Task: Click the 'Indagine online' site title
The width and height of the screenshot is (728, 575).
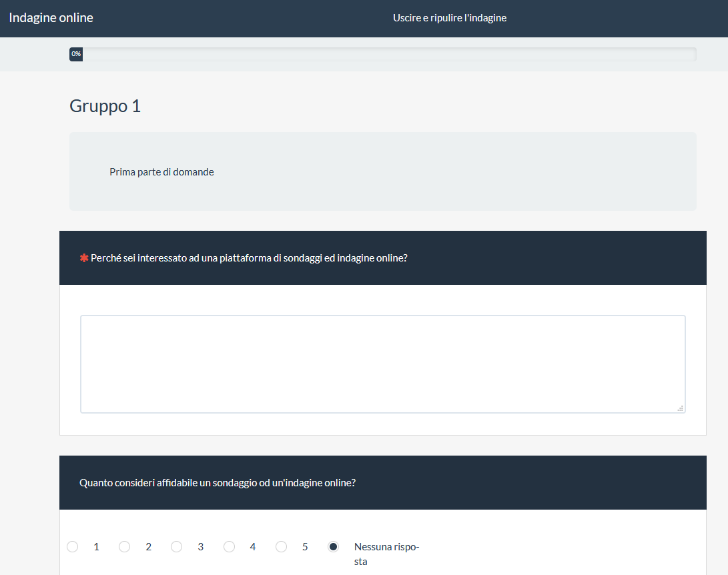Action: [51, 17]
